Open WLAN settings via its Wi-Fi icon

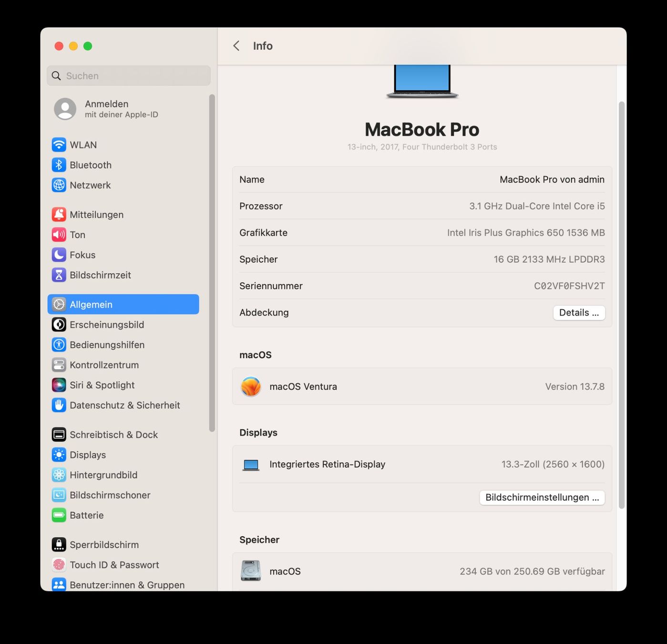pyautogui.click(x=59, y=145)
